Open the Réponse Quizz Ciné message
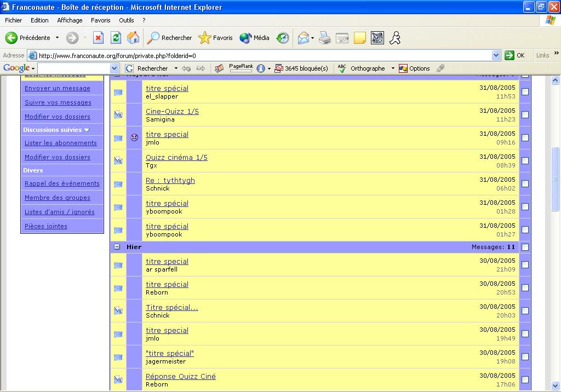This screenshot has height=392, width=561. click(181, 376)
